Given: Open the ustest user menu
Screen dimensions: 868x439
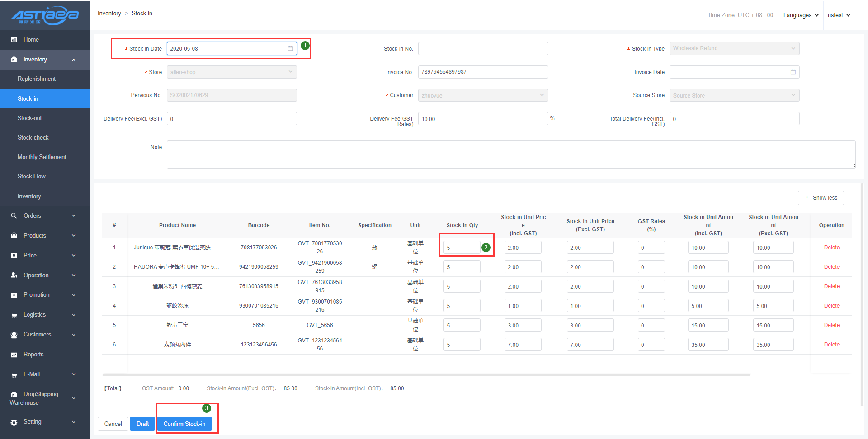Looking at the screenshot, I should (x=839, y=15).
